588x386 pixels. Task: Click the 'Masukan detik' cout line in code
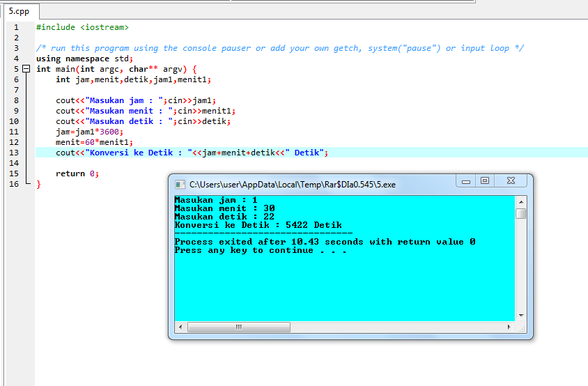[x=144, y=122]
